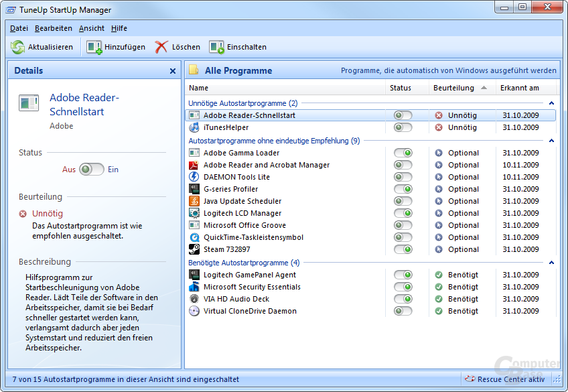This screenshot has height=392, width=568.
Task: Disable the VIA HD Audio Deck switch
Action: (403, 299)
